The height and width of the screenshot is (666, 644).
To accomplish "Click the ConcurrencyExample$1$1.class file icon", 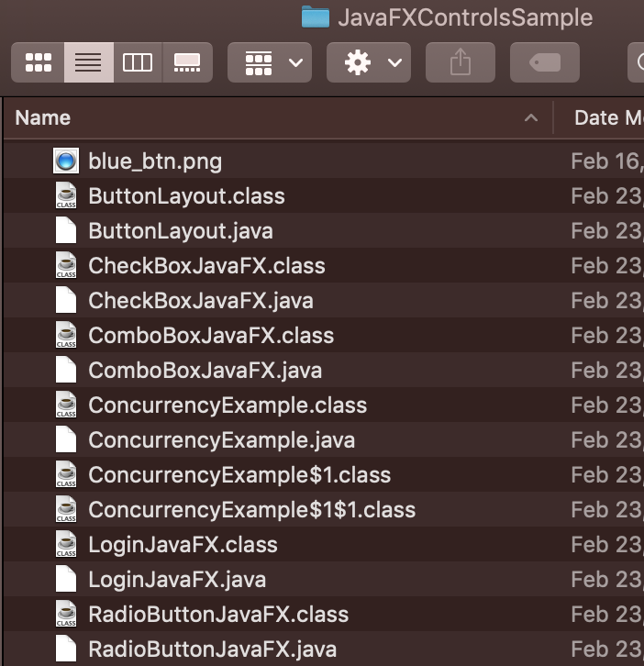I will [66, 509].
